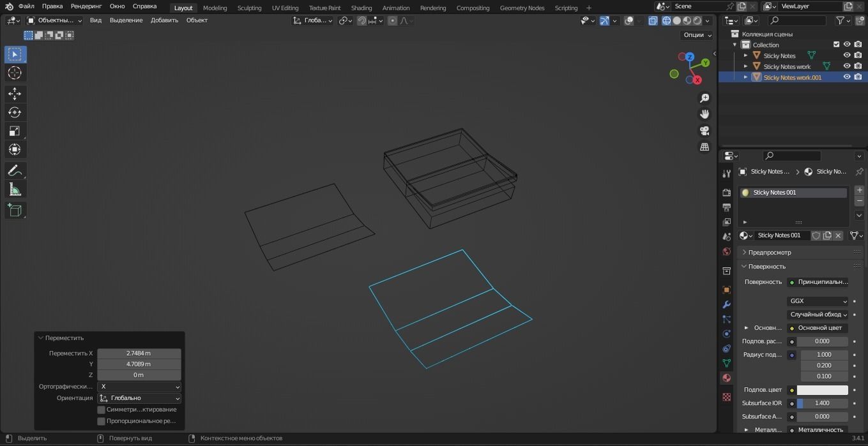Viewport: 868px width, 446px height.
Task: Open the GGX distribution dropdown
Action: (818, 301)
